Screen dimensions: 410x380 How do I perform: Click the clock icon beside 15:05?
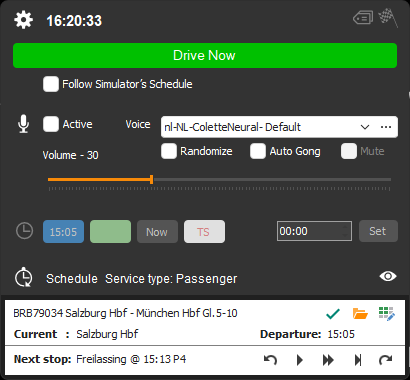pyautogui.click(x=25, y=231)
